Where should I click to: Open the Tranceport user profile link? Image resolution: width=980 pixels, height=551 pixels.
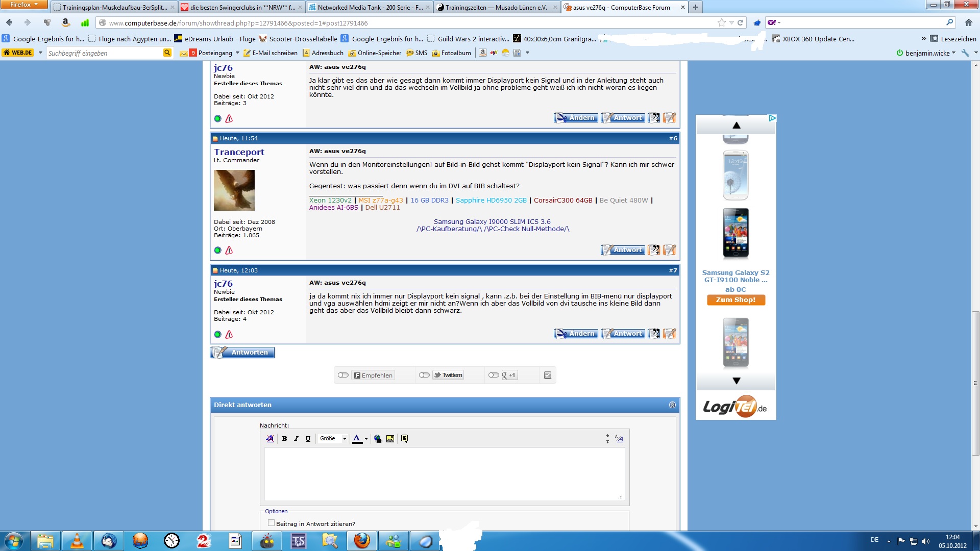239,152
